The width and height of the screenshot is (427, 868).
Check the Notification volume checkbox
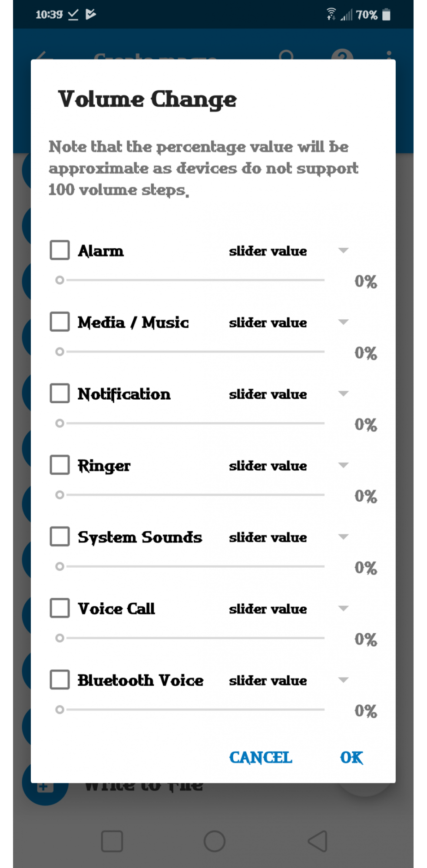(x=60, y=394)
